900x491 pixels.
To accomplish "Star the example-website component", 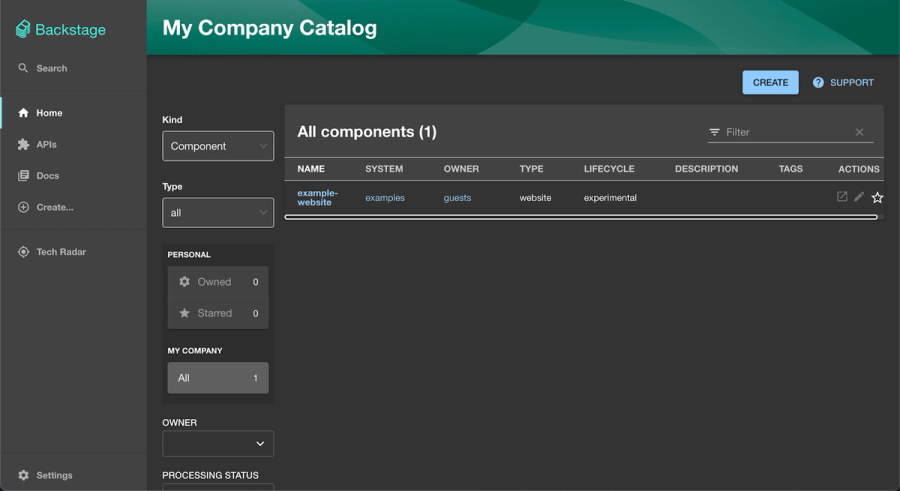I will [877, 198].
